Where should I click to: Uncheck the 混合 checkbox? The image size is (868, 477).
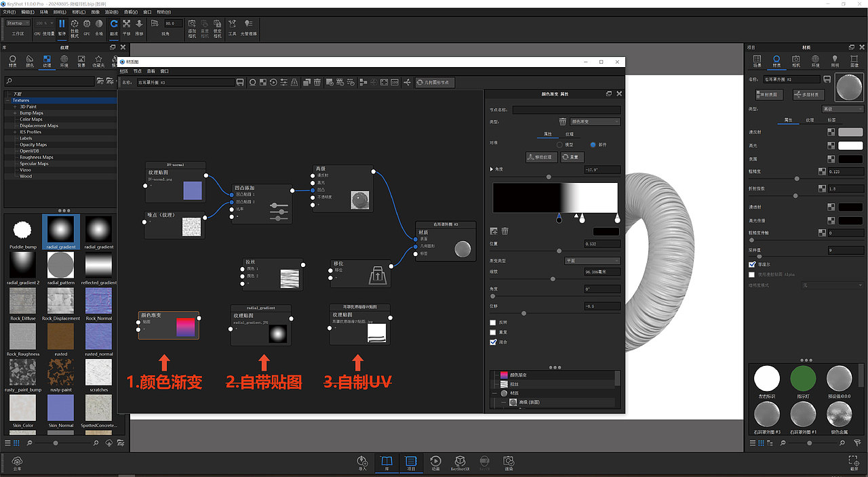tap(493, 342)
